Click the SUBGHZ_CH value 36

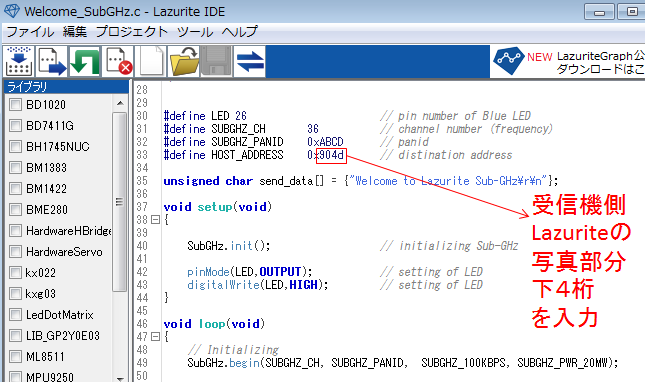click(313, 129)
